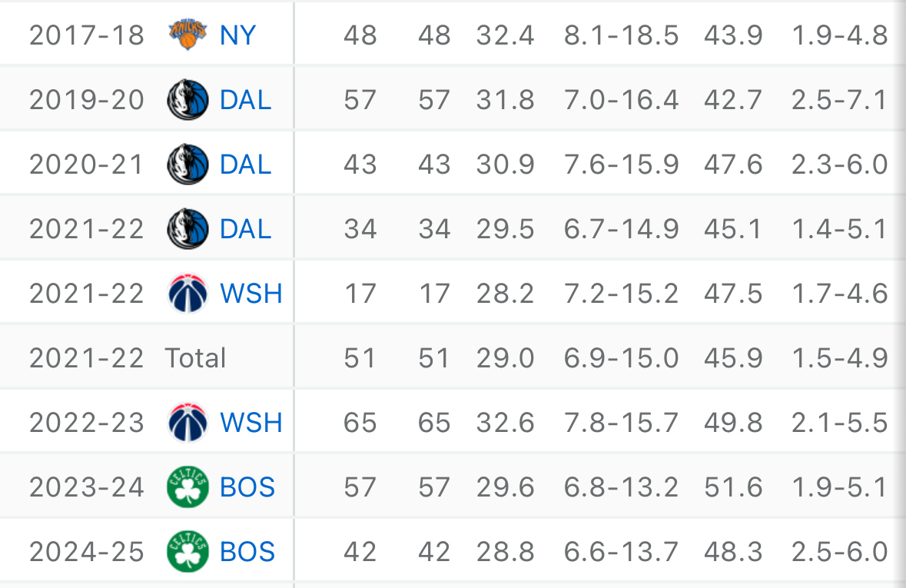Open BOS team link for 2024-25
The image size is (906, 588).
[x=247, y=552]
